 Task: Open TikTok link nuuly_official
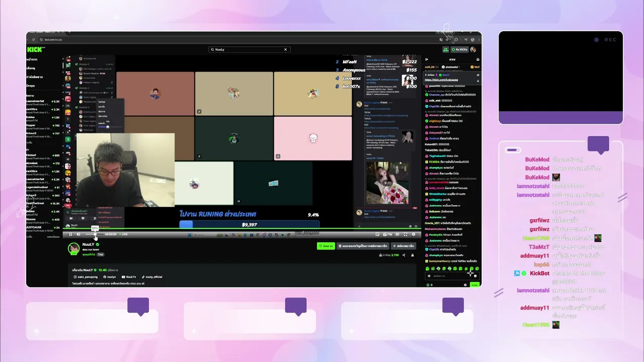[x=152, y=277]
